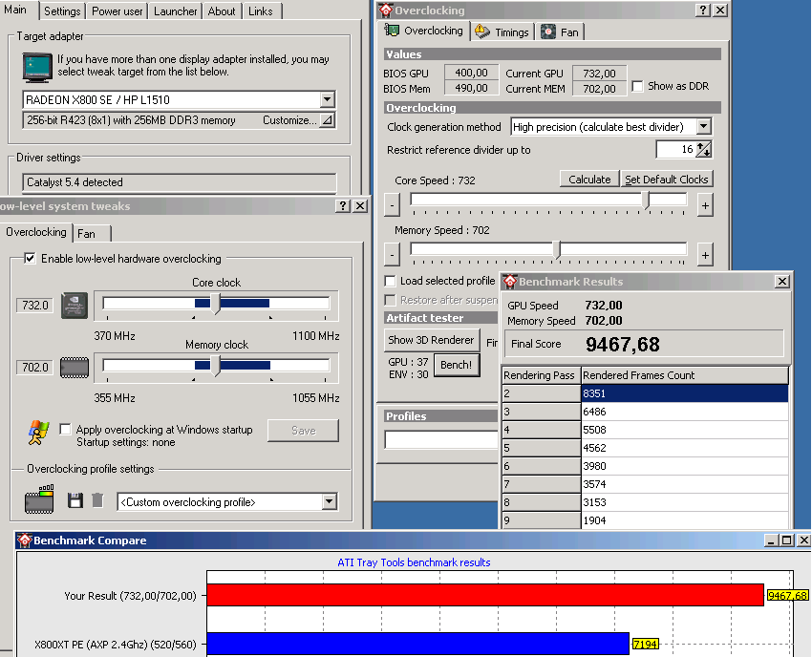Open the About tab
This screenshot has height=657, width=812.
point(222,11)
